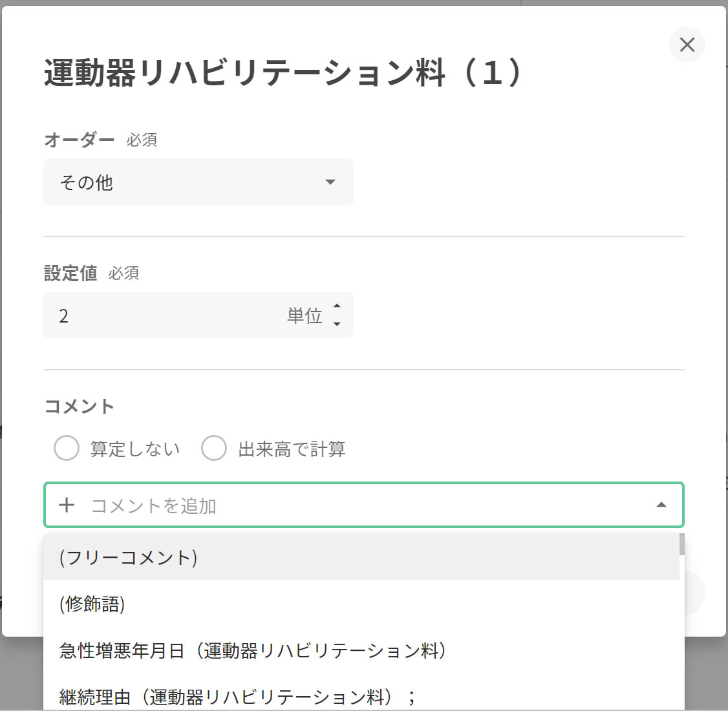Open the オーダー dropdown showing その他

[198, 182]
